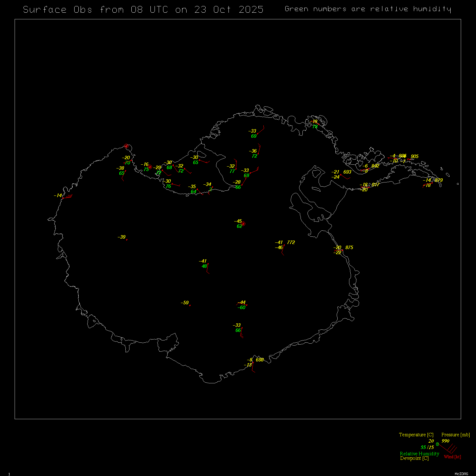Select the wind barb under the -41/48 station
Viewport: 476px width, 476px height.
(x=208, y=269)
